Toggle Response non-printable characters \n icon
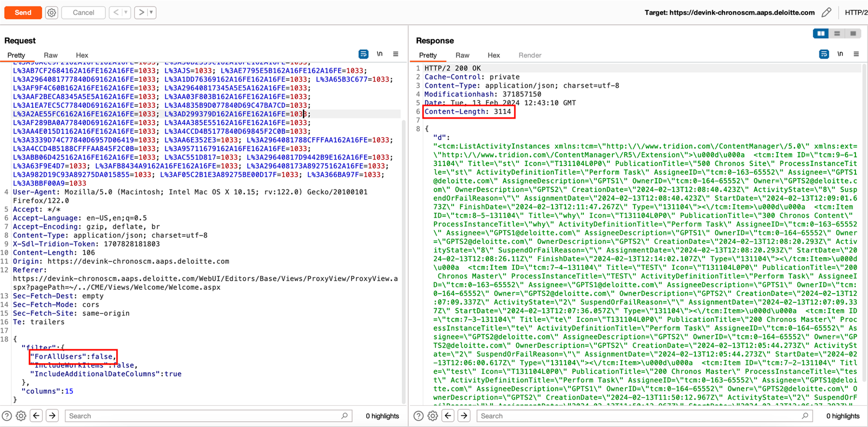Image resolution: width=868 pixels, height=427 pixels. click(x=840, y=54)
